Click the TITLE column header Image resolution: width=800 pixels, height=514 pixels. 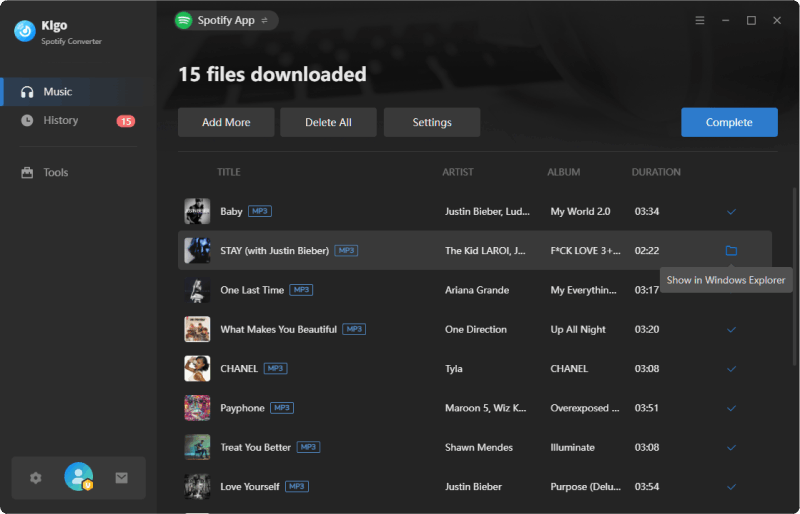[229, 172]
